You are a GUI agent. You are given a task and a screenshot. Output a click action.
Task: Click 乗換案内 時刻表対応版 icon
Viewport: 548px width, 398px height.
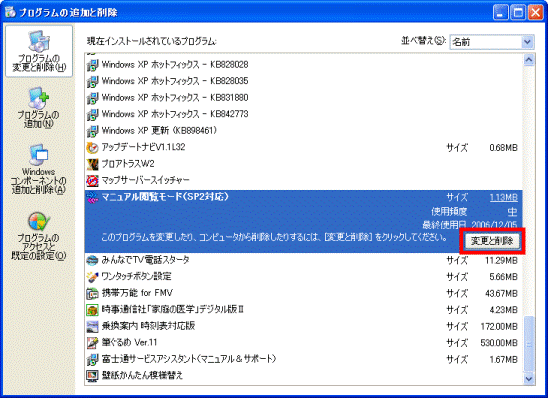(92, 326)
